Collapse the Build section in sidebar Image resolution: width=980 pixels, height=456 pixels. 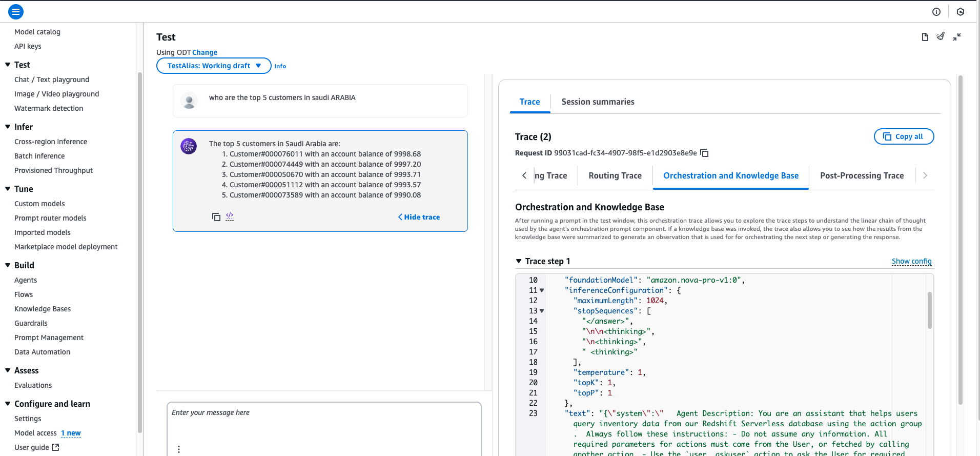click(x=8, y=265)
